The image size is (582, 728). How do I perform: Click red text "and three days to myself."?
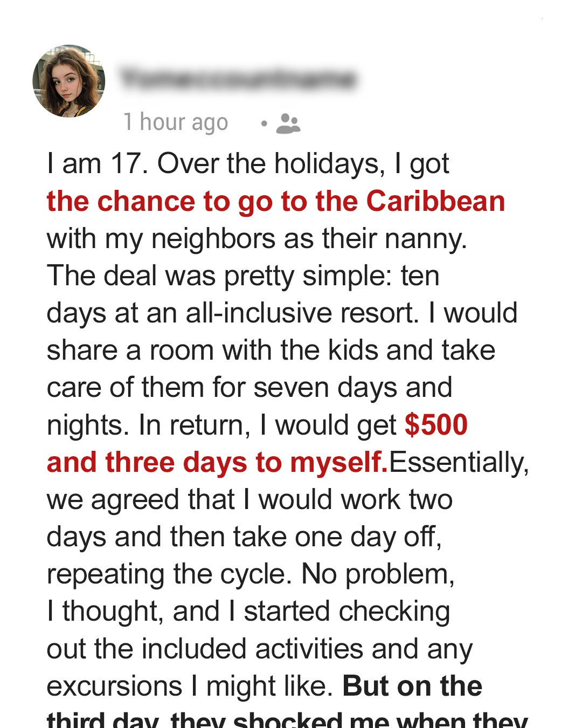click(217, 463)
